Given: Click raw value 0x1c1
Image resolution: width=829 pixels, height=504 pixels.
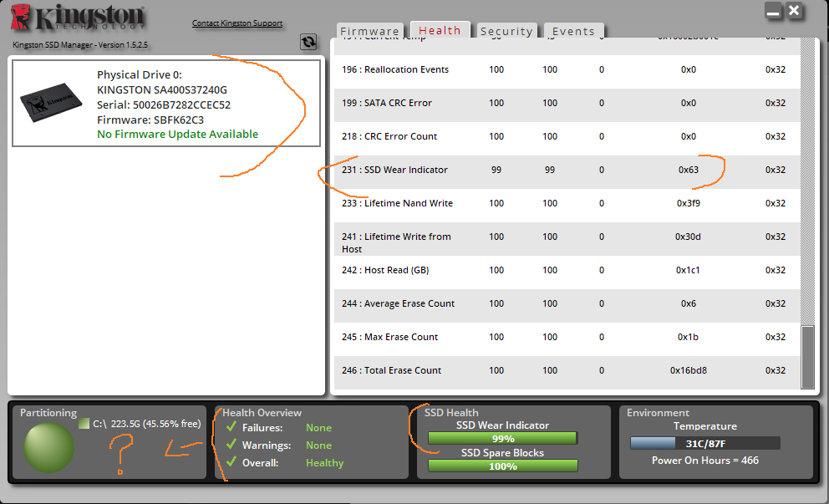Looking at the screenshot, I should pyautogui.click(x=688, y=270).
